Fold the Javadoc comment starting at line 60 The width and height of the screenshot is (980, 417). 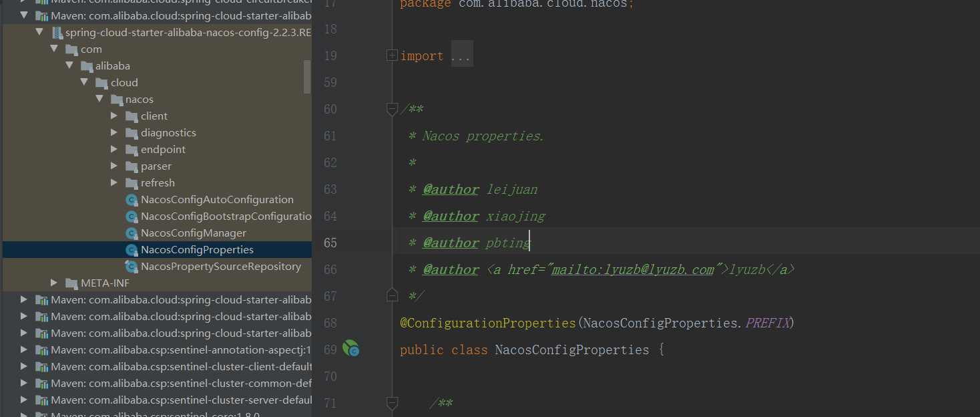click(393, 109)
